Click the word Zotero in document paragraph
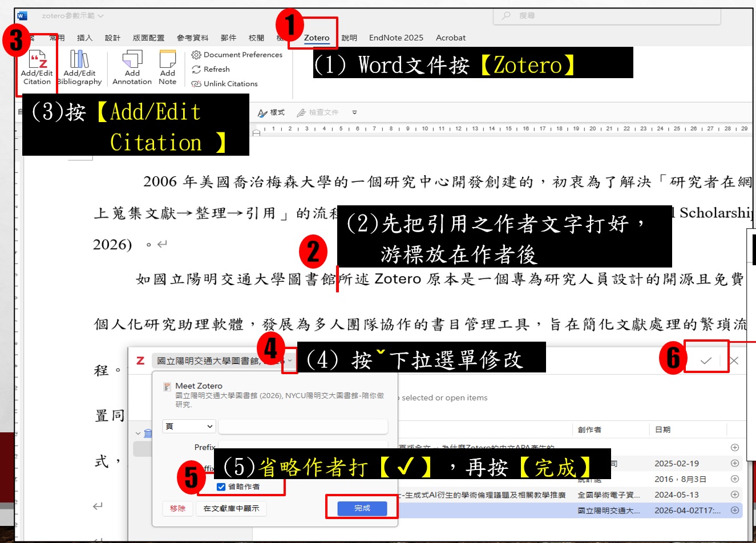Viewport: 756px width, 543px height. click(x=398, y=279)
